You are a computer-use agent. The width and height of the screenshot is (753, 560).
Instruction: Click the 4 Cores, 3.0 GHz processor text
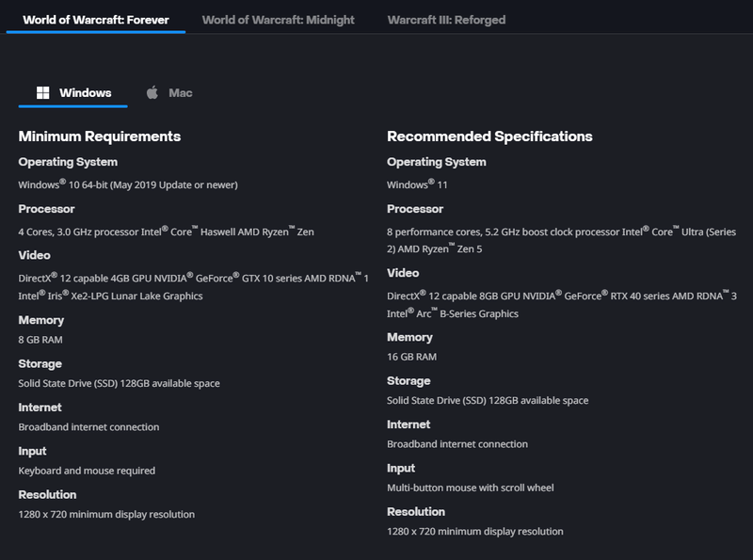(x=167, y=232)
